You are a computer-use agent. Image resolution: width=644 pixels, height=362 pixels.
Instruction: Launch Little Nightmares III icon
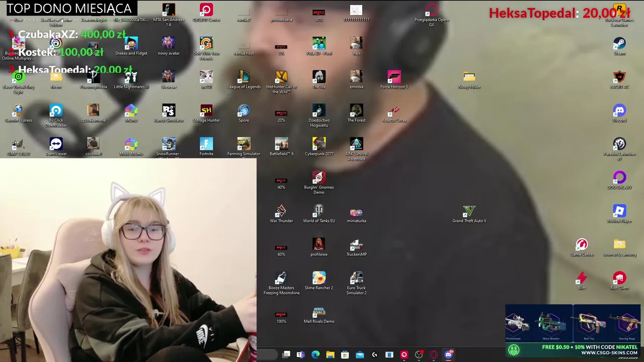pos(131,79)
